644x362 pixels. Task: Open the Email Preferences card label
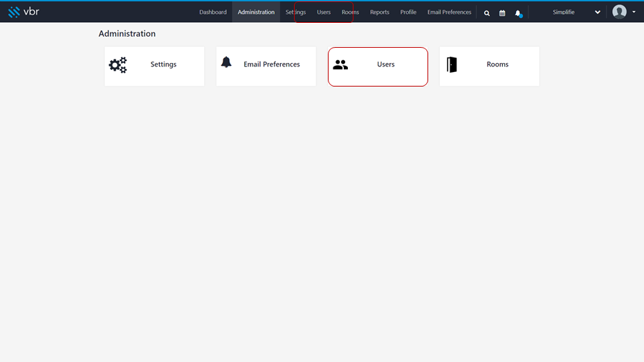pos(271,64)
